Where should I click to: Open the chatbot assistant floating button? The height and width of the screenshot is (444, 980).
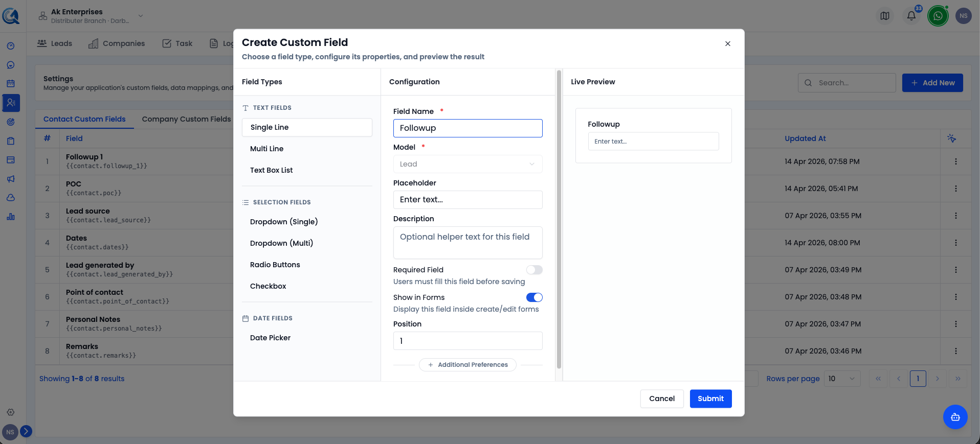(x=955, y=417)
